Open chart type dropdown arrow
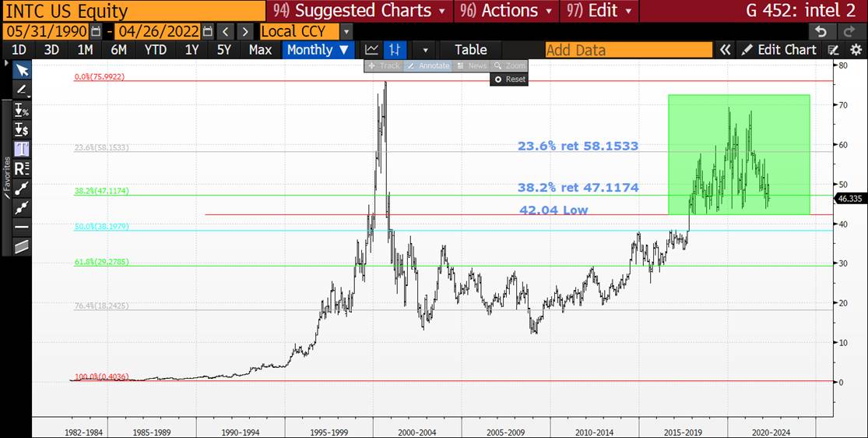This screenshot has width=868, height=438. (424, 51)
